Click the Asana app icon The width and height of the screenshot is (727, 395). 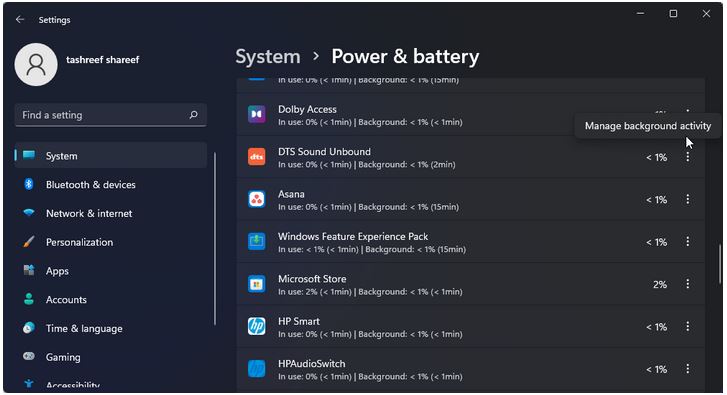pos(256,199)
